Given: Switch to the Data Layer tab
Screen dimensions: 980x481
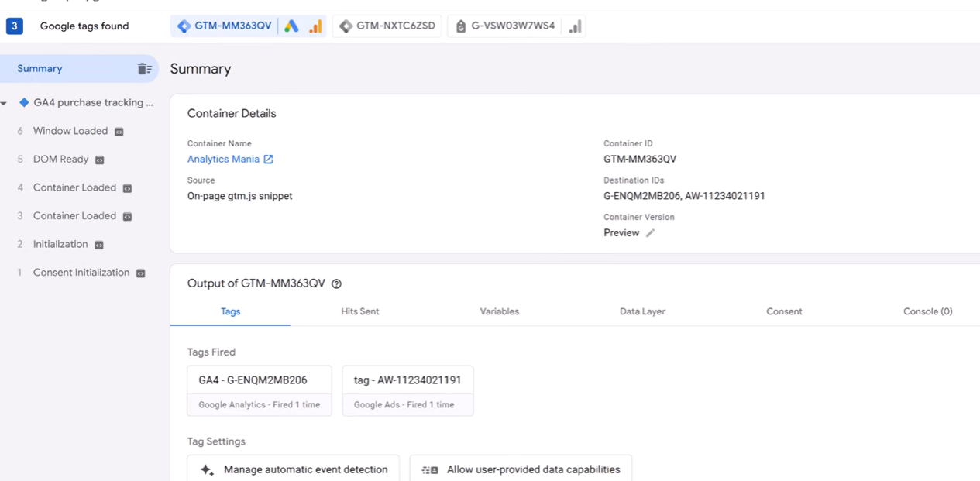Looking at the screenshot, I should (x=642, y=311).
